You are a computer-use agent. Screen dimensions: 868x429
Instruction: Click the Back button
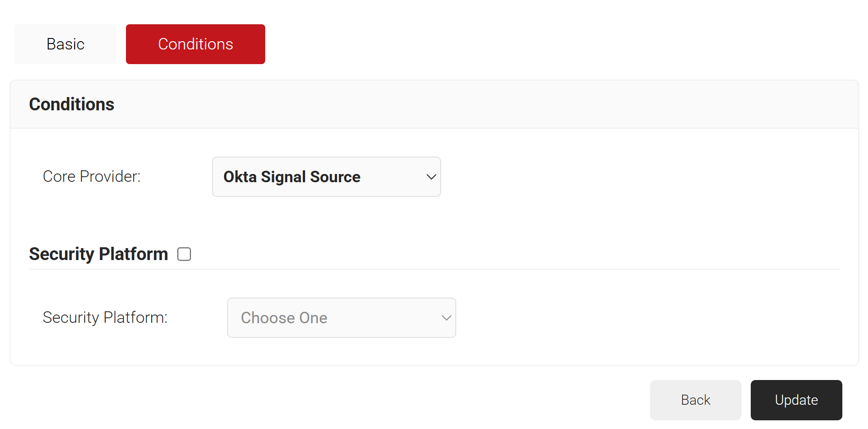click(x=696, y=400)
